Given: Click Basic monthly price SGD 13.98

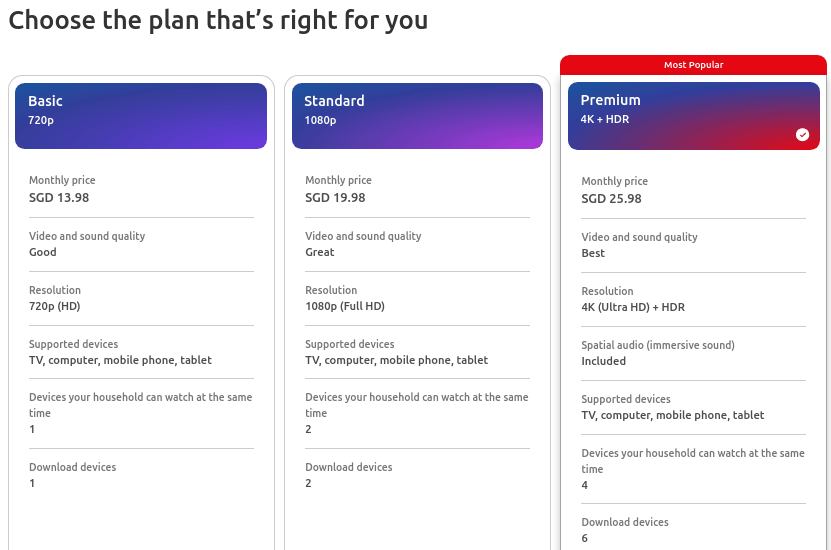Looking at the screenshot, I should coord(59,198).
